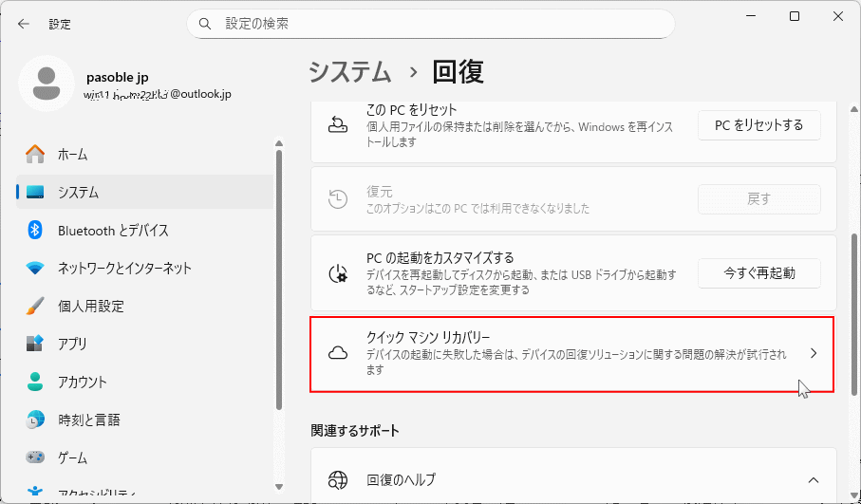Click the PC の起動をカスタマイズする title
Viewport: 861px width, 504px height.
(x=440, y=257)
